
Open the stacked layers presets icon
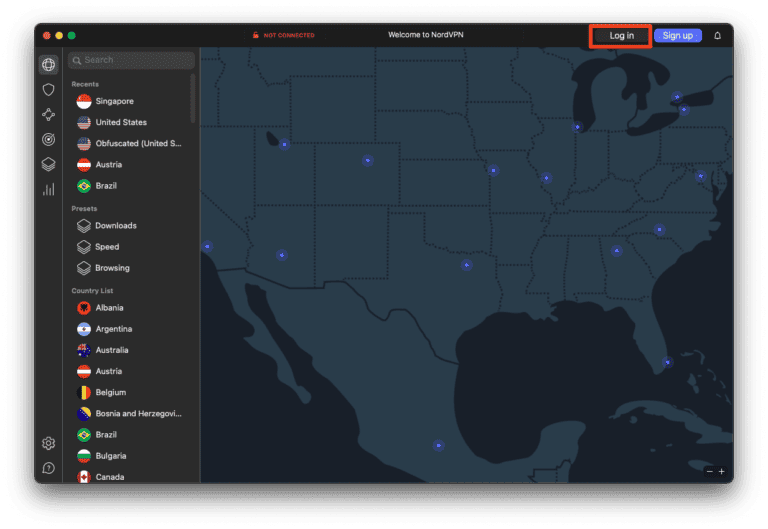click(x=48, y=165)
